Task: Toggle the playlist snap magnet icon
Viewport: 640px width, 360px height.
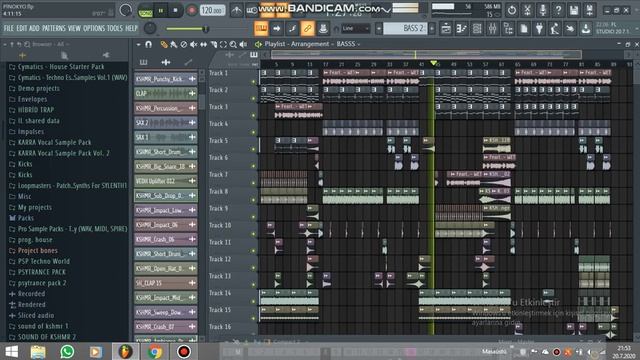Action: click(149, 44)
